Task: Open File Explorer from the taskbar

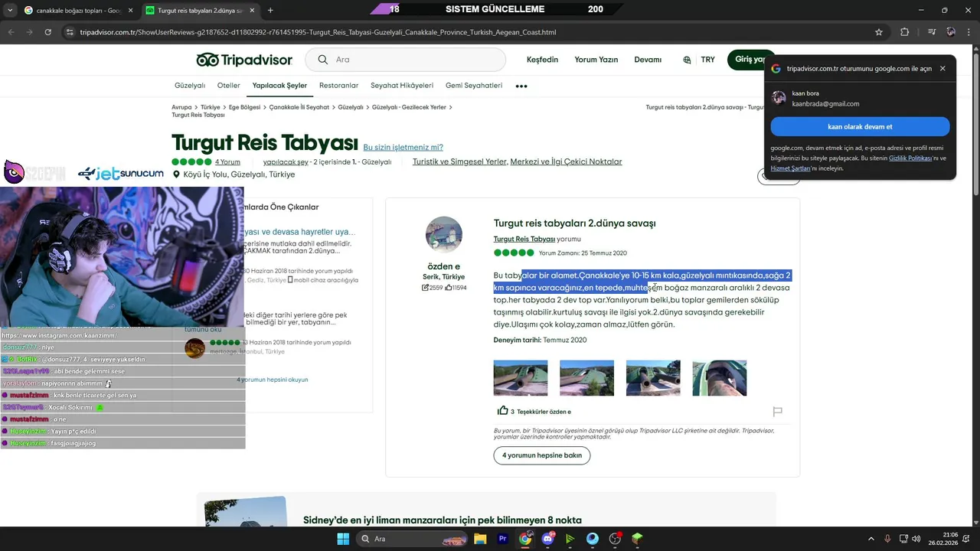Action: coord(479,539)
